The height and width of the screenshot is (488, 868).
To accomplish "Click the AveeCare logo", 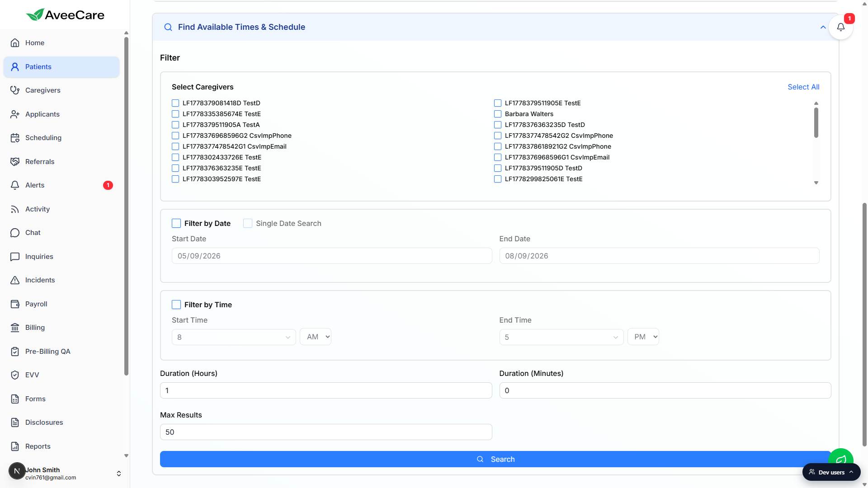I will pos(65,15).
